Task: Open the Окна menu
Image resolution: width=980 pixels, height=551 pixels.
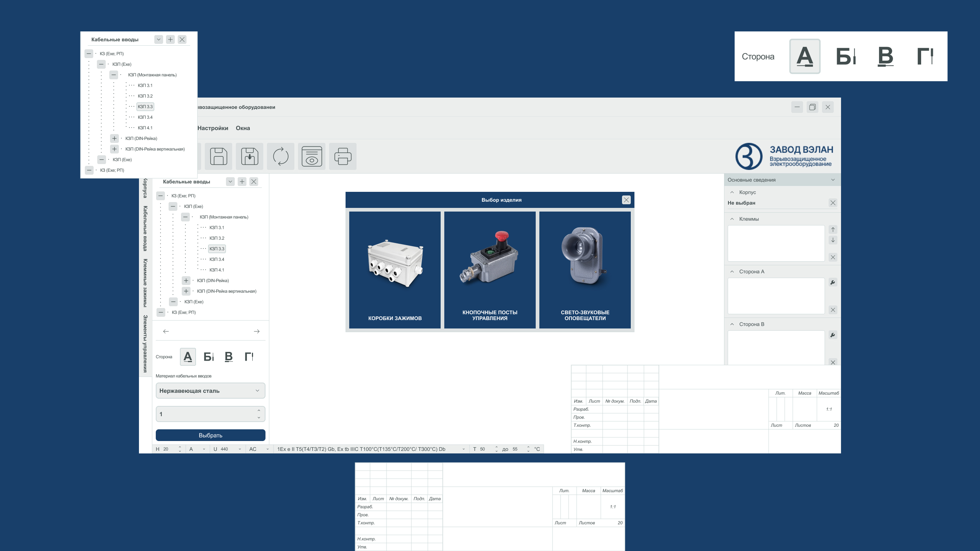Action: tap(243, 128)
